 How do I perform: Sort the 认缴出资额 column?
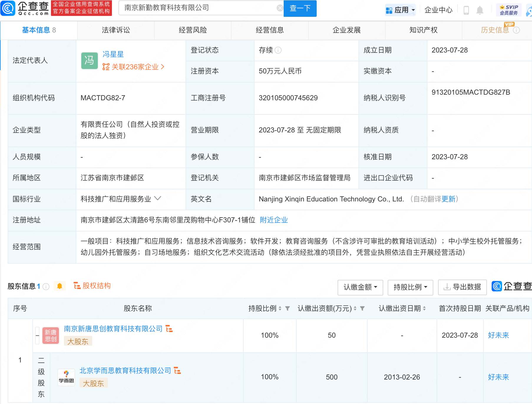click(355, 308)
